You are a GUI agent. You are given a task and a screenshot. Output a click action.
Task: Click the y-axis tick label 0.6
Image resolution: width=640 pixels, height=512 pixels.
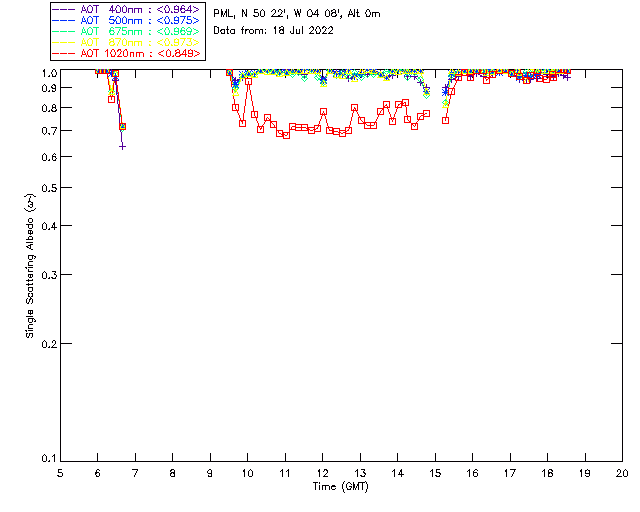tap(49, 157)
